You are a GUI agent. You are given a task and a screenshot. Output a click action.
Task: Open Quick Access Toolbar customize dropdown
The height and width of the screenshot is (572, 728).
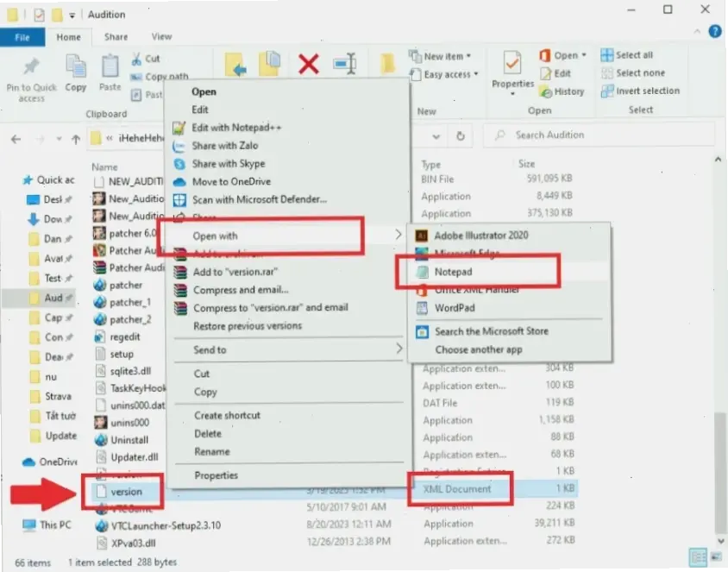click(72, 16)
